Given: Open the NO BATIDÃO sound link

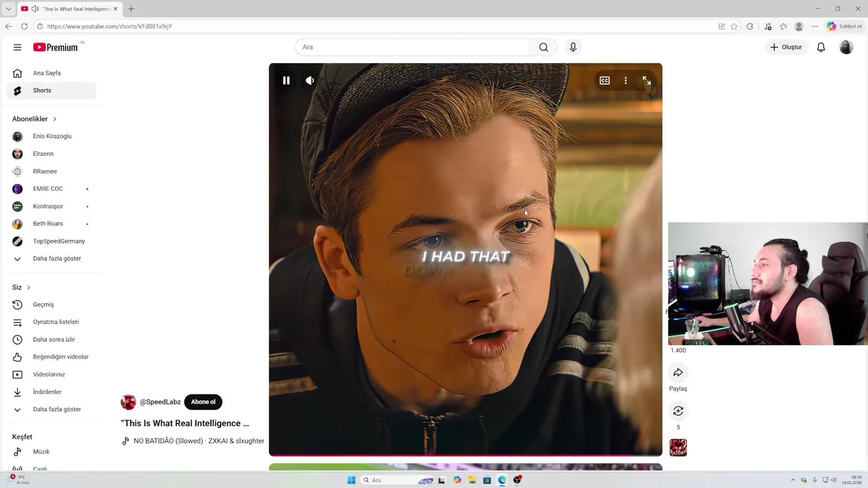Looking at the screenshot, I should point(199,441).
